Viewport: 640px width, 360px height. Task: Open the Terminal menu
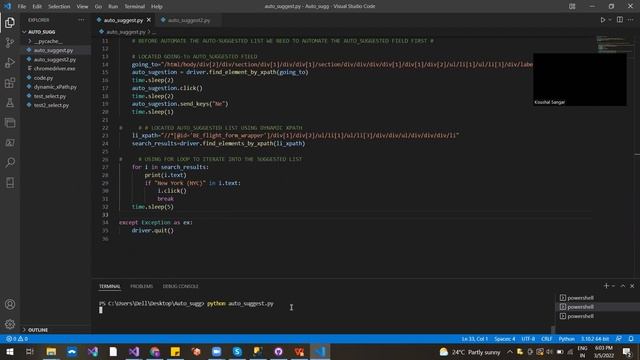tap(134, 7)
